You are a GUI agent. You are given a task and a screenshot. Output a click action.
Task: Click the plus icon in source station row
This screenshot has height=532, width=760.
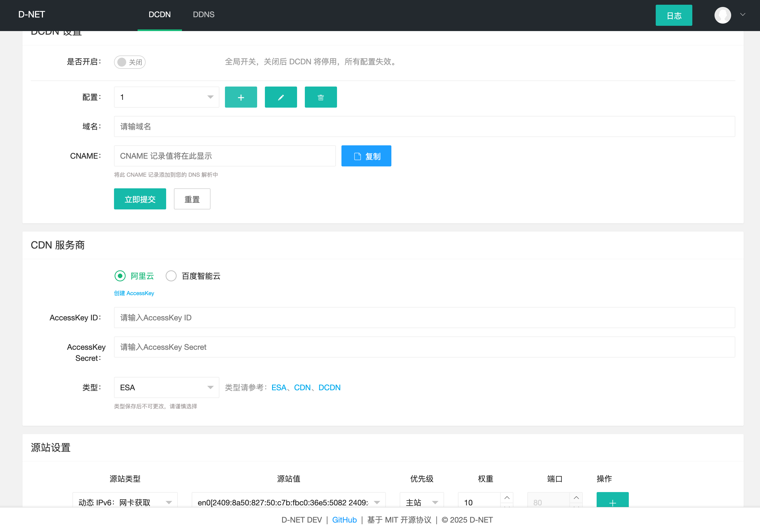[612, 501]
